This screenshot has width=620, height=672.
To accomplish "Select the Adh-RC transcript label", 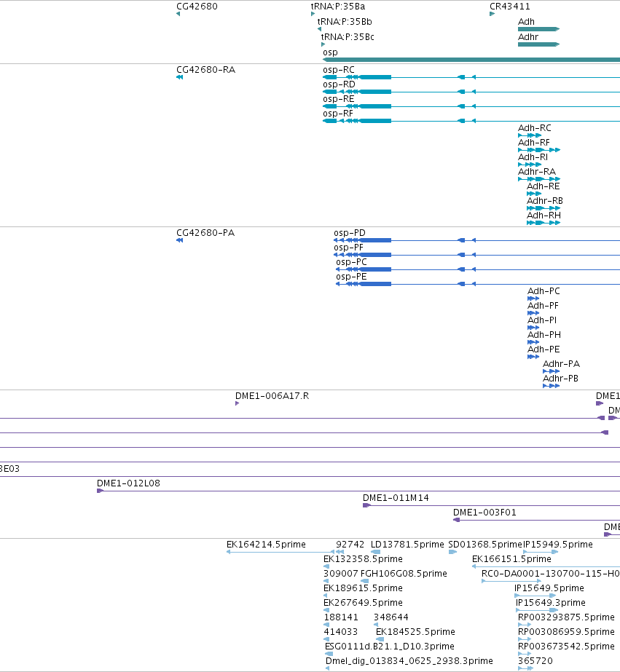I will (535, 128).
